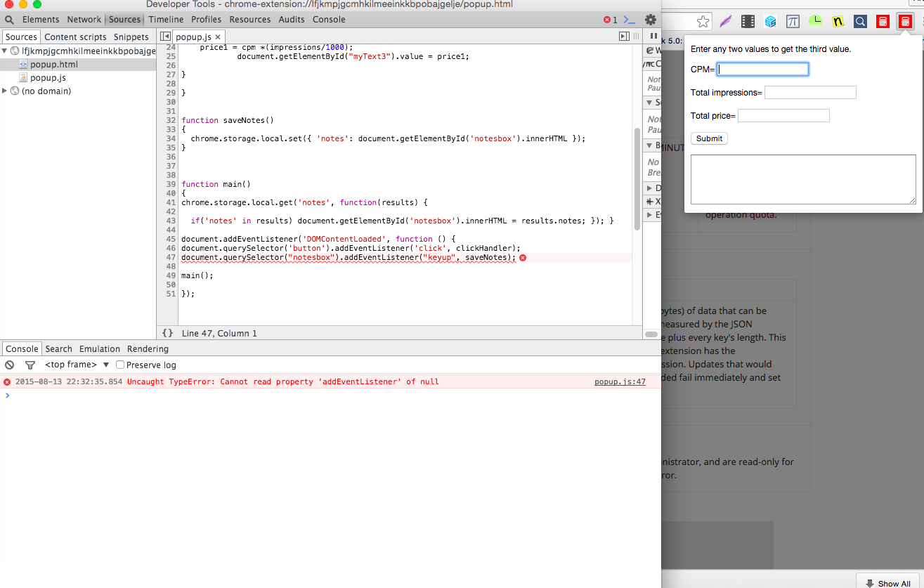The width and height of the screenshot is (924, 588).
Task: Close the popup.js editor tab
Action: point(218,37)
